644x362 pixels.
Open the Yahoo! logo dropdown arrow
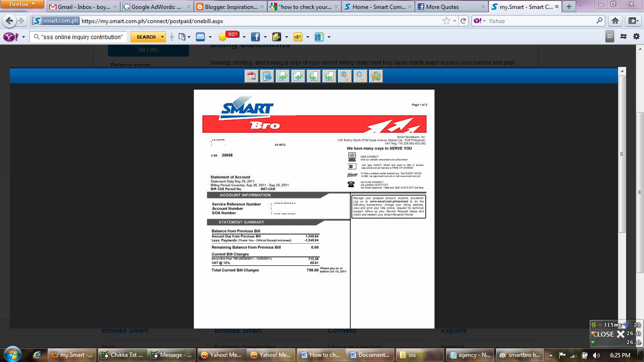[24, 37]
